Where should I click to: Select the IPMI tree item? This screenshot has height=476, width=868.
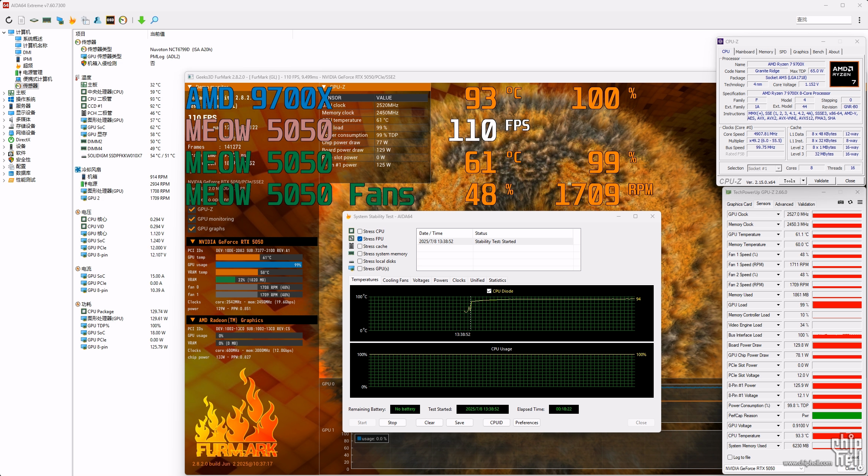click(x=28, y=59)
